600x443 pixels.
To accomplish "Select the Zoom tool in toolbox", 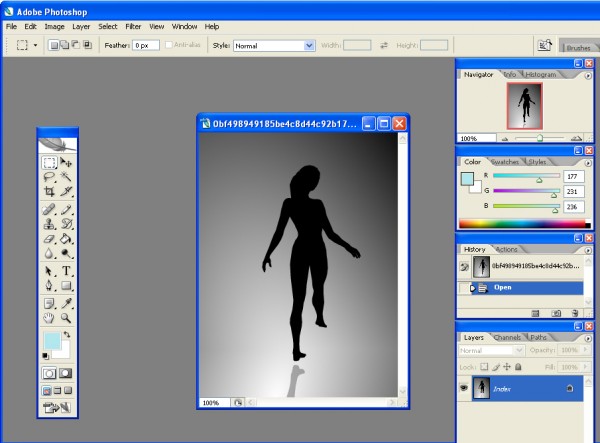I will tap(67, 317).
